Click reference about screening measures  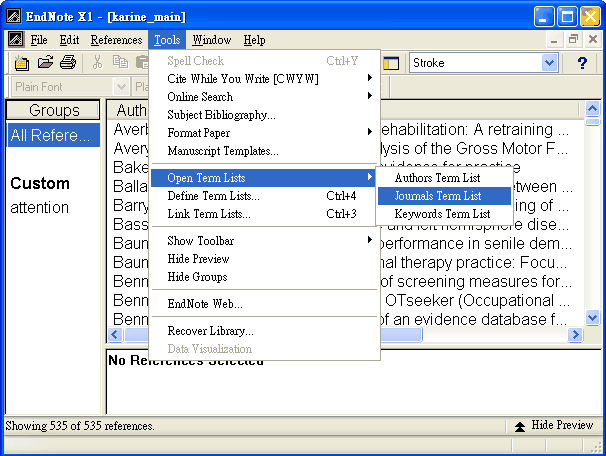(476, 281)
